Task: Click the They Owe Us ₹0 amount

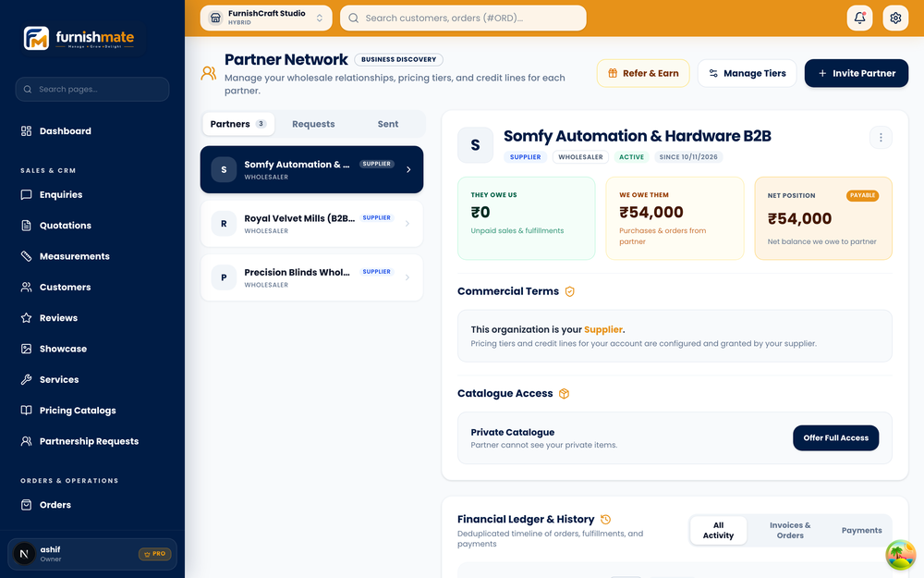Action: pyautogui.click(x=480, y=213)
